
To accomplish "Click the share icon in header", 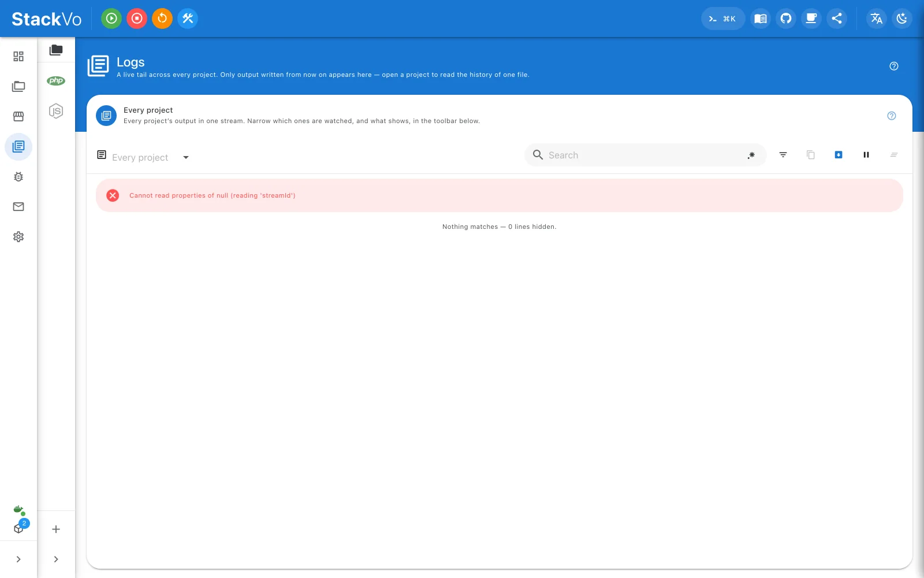I will click(837, 18).
